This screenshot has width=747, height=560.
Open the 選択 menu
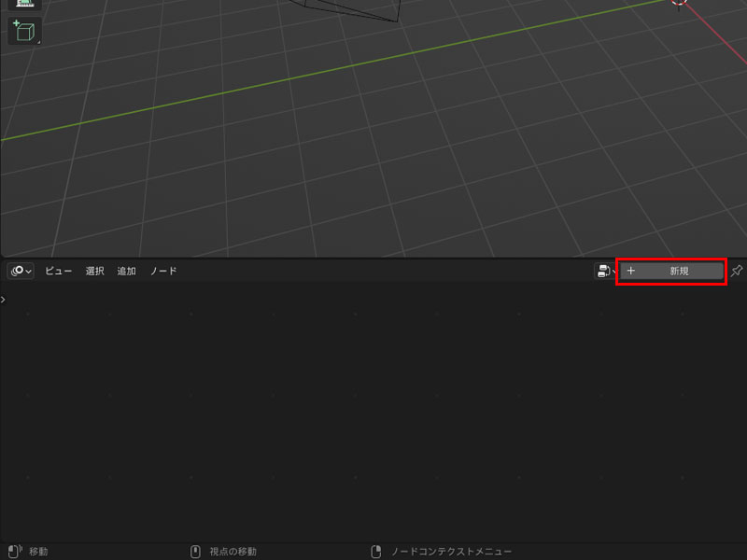(x=94, y=271)
